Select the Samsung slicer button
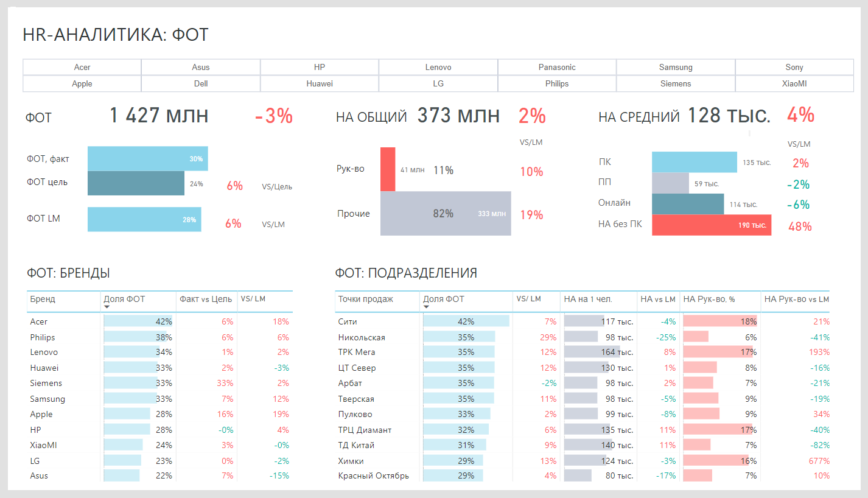 [676, 68]
